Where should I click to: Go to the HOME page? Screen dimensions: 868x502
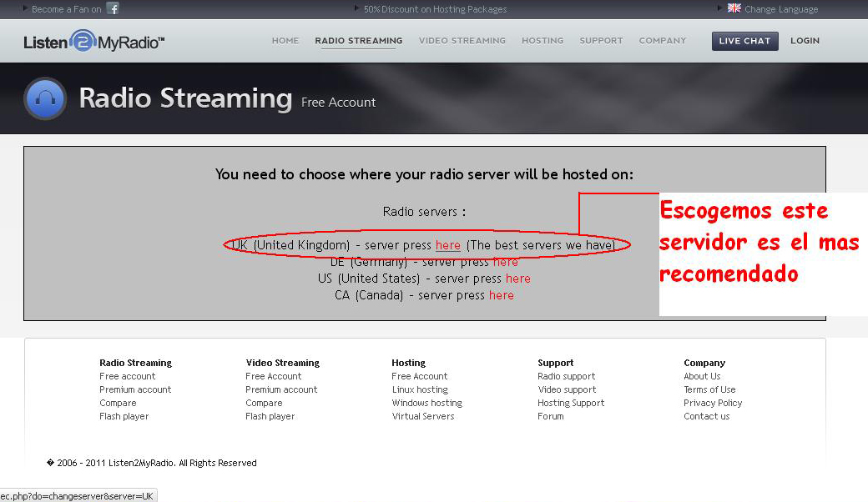coord(285,40)
